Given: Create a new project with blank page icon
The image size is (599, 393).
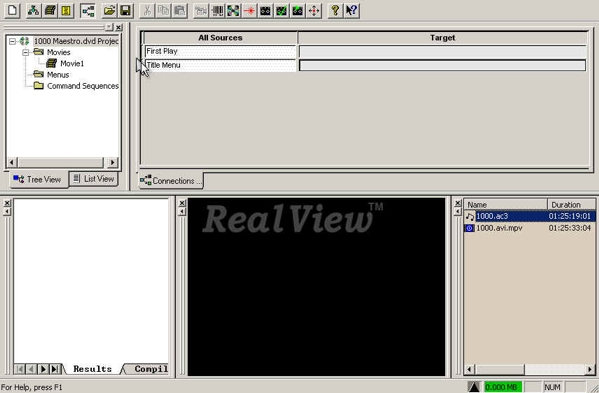Looking at the screenshot, I should click(12, 10).
